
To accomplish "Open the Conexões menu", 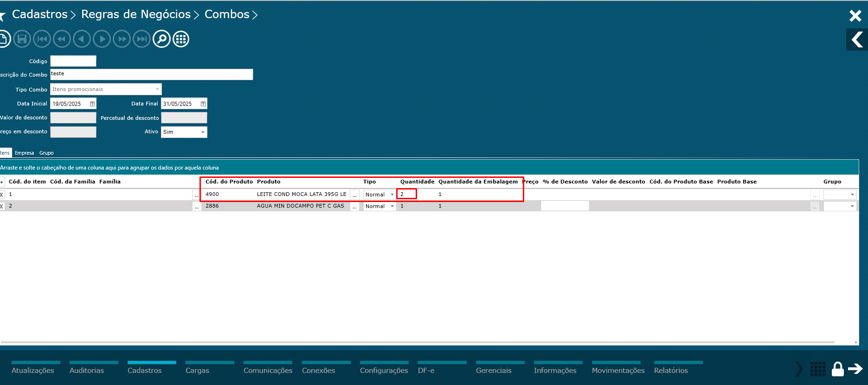I will click(x=319, y=370).
